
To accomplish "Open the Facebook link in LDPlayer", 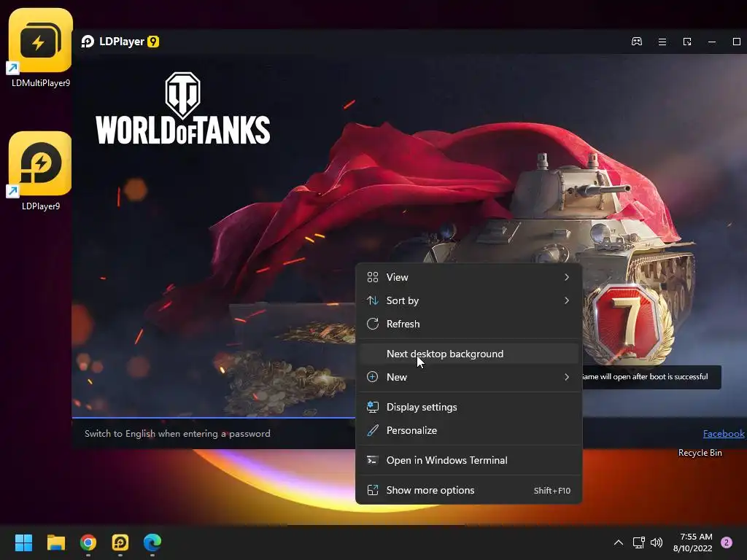I will [724, 433].
